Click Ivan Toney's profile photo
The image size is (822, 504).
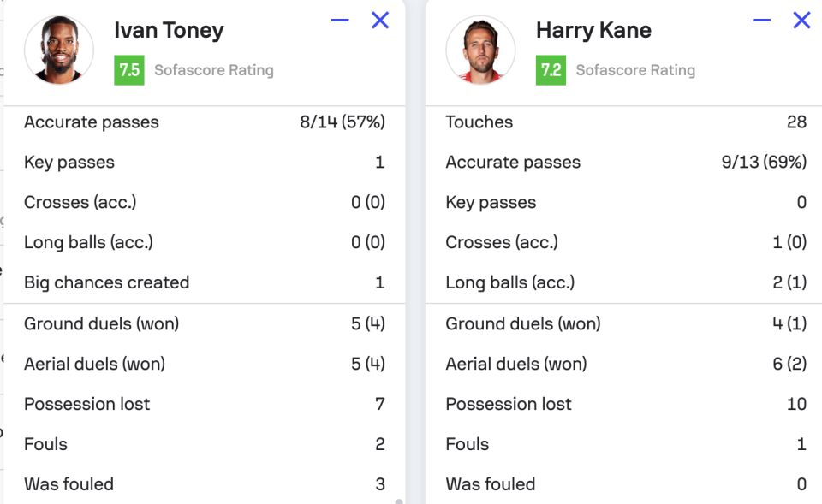pyautogui.click(x=59, y=50)
